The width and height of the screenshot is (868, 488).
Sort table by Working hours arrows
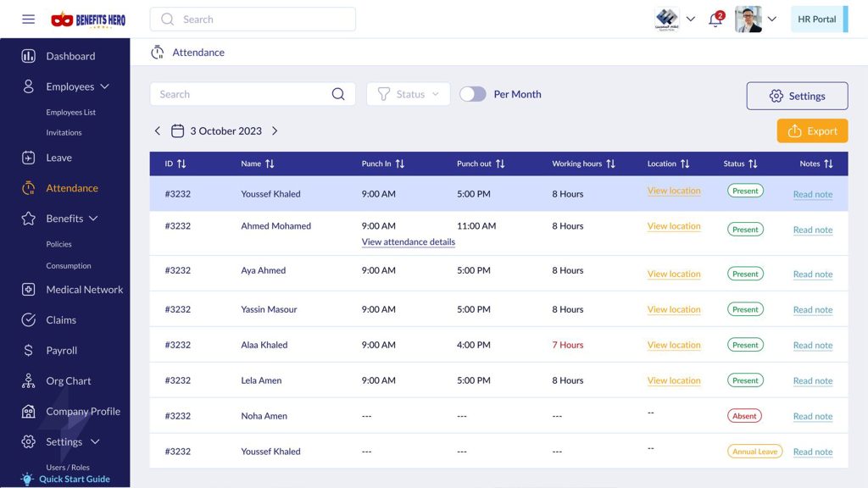[610, 164]
